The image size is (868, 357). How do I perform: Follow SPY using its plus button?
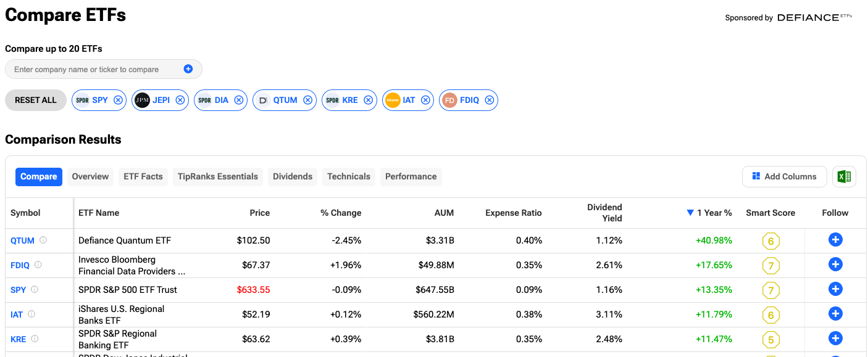(x=835, y=289)
